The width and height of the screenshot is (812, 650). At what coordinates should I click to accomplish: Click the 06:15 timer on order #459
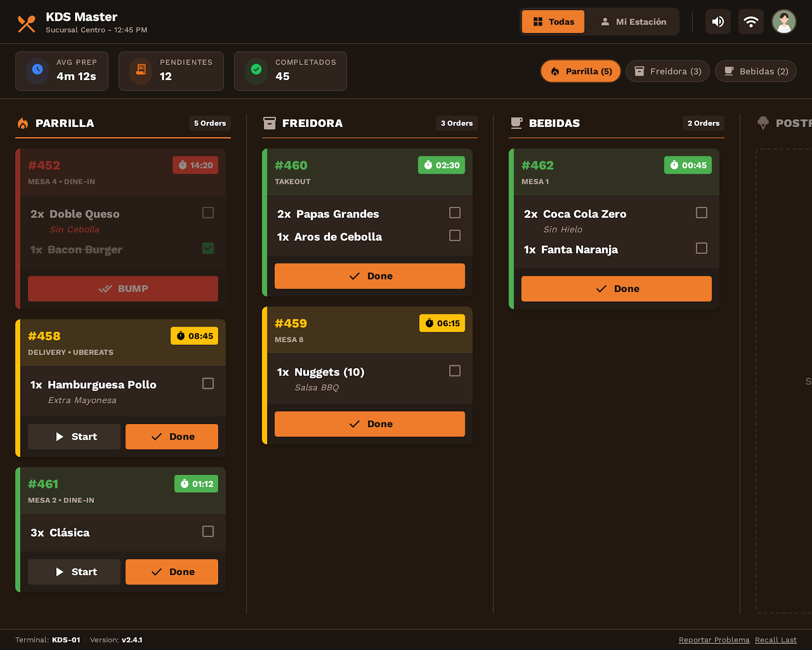pos(442,323)
